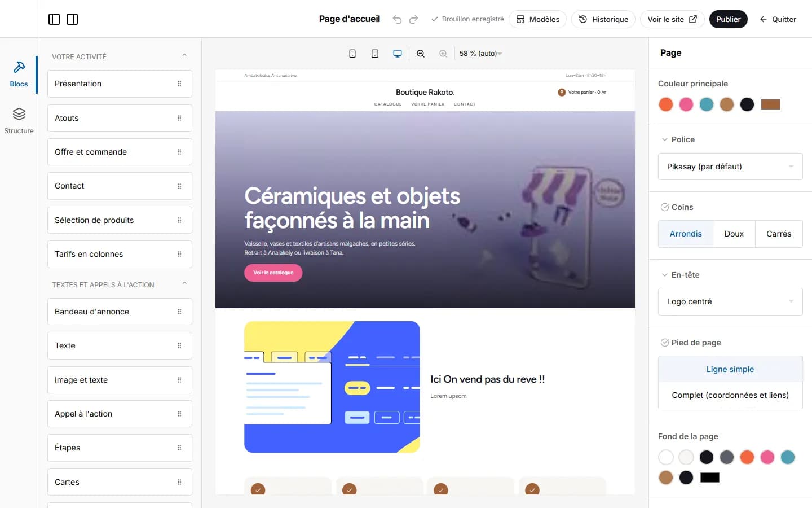Click Voir le site
The image size is (812, 508).
pyautogui.click(x=672, y=19)
